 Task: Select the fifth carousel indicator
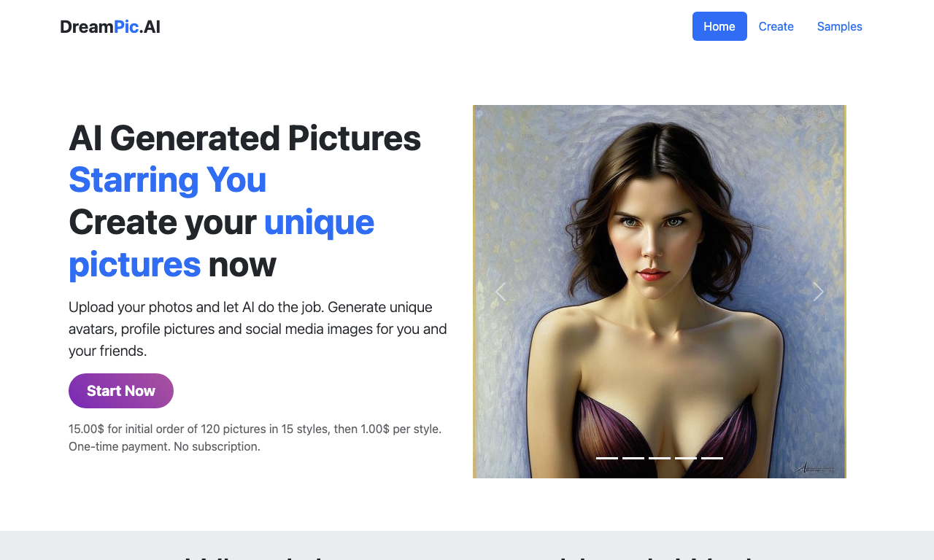click(x=712, y=458)
